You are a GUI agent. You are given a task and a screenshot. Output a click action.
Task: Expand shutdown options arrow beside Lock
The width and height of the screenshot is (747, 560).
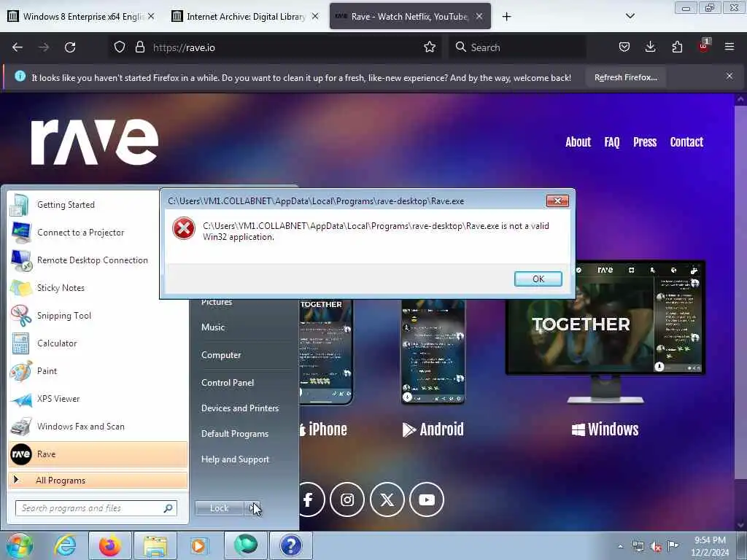(x=253, y=508)
